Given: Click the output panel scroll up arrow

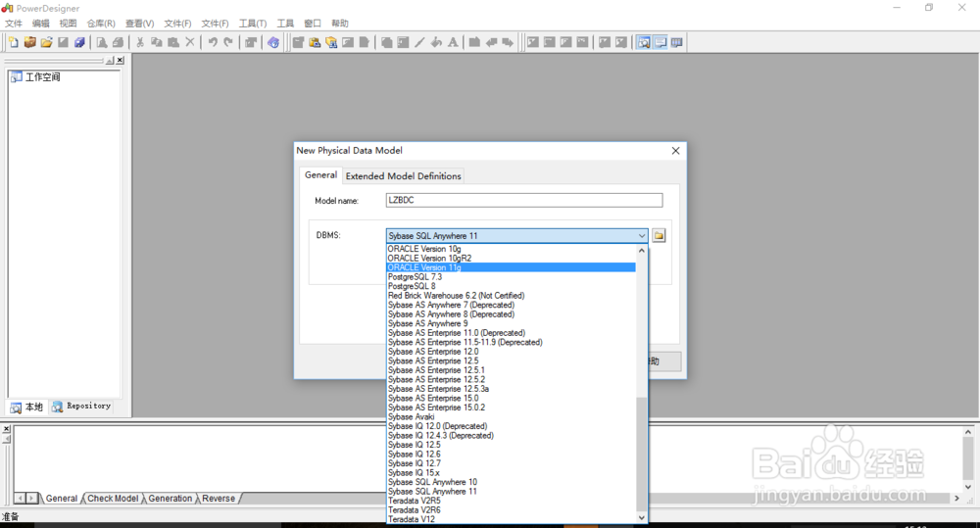Looking at the screenshot, I should (x=967, y=432).
